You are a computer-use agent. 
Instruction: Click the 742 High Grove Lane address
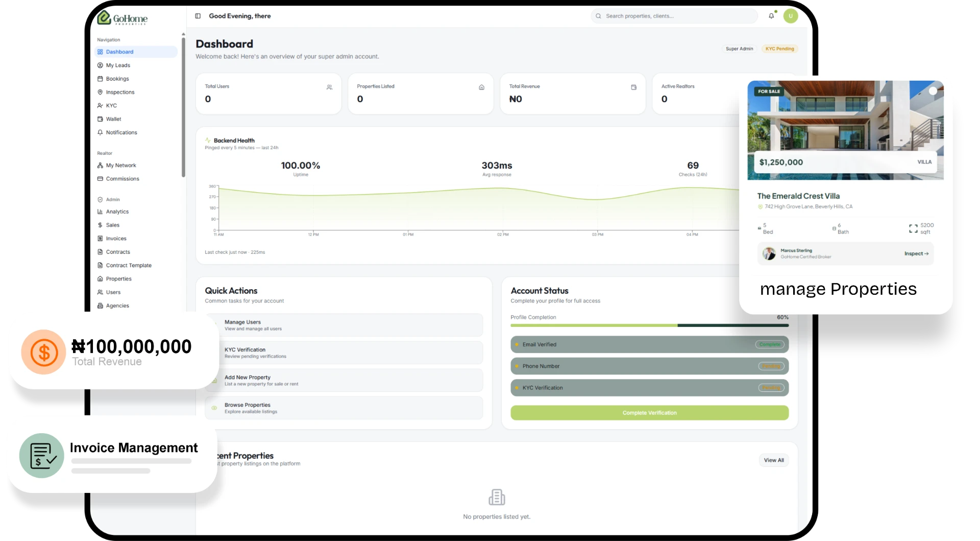pyautogui.click(x=808, y=207)
